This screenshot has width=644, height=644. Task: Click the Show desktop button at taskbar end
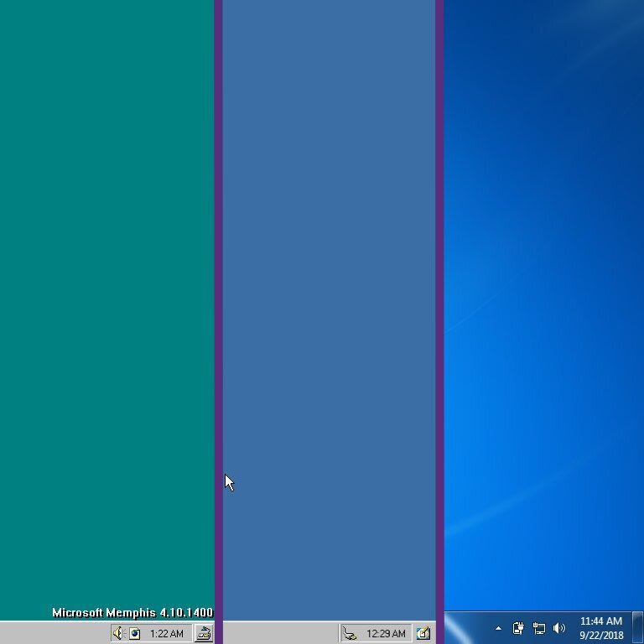point(638,627)
